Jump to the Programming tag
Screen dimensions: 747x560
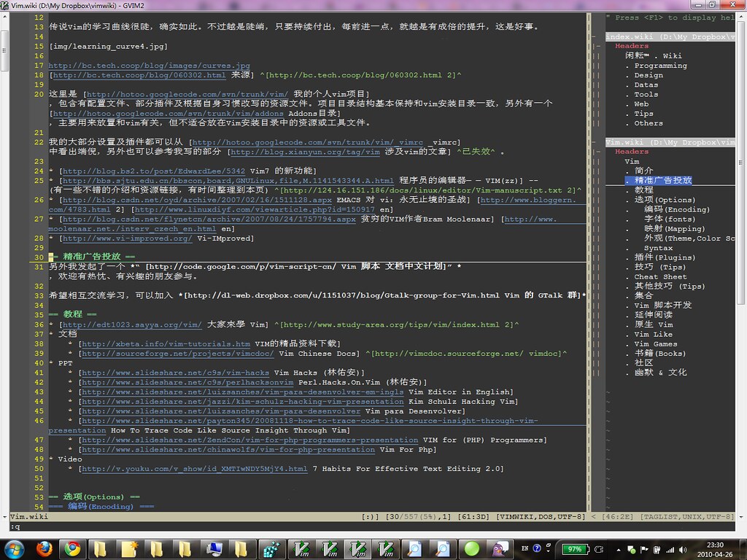click(660, 66)
